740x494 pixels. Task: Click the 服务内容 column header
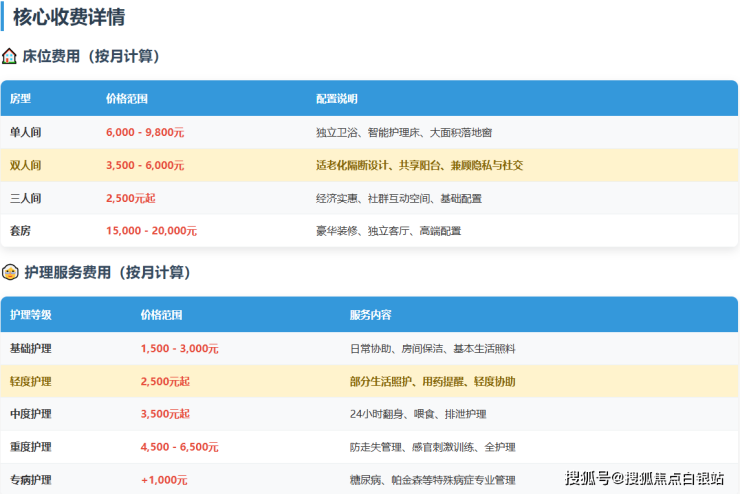coord(371,315)
